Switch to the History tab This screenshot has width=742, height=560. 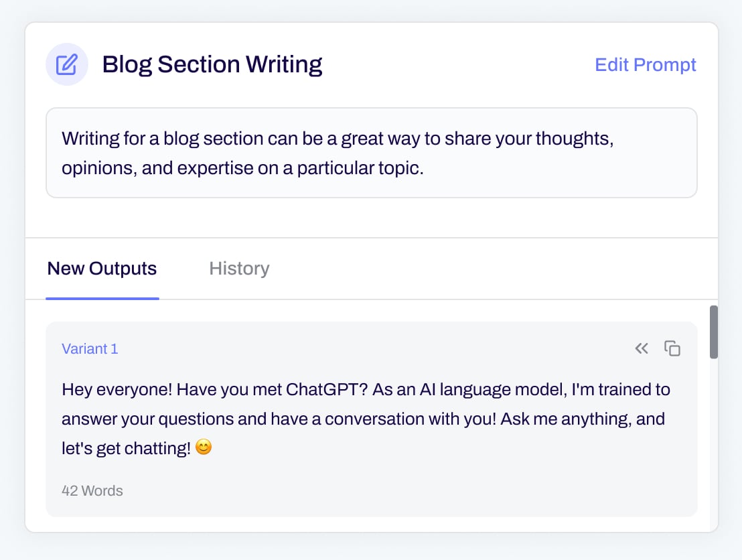click(239, 269)
